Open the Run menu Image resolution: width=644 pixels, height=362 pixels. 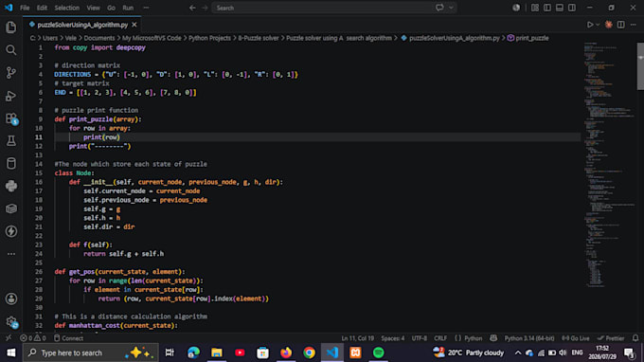point(128,8)
